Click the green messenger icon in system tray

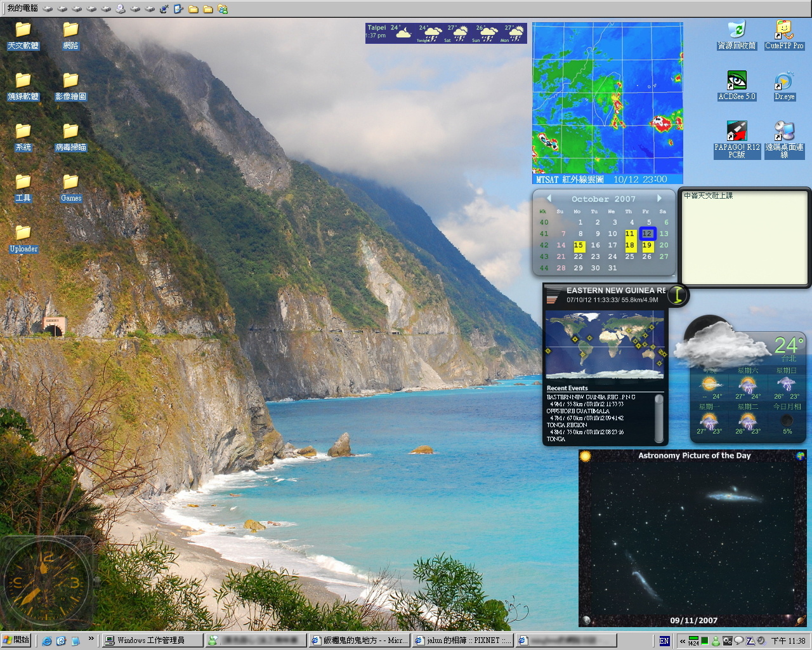click(716, 640)
